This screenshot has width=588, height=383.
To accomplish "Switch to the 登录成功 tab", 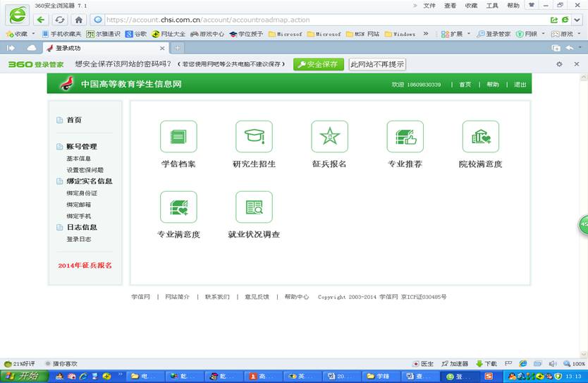I will point(106,48).
